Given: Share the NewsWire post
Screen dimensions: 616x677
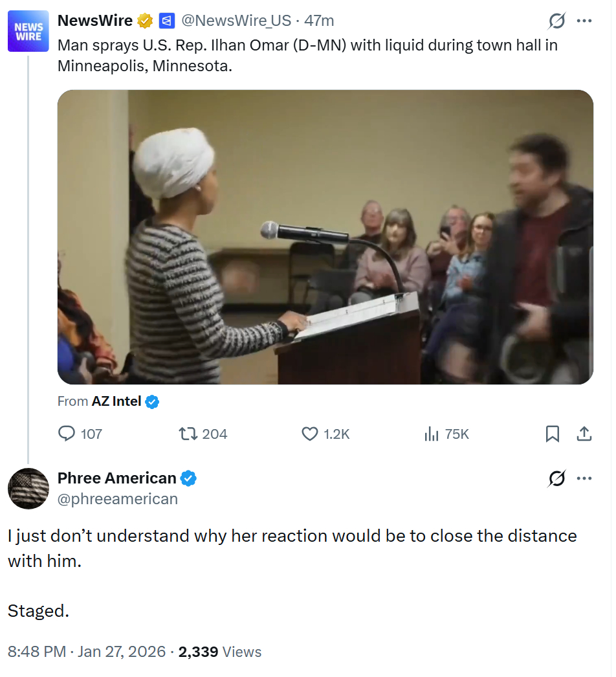Looking at the screenshot, I should (584, 434).
